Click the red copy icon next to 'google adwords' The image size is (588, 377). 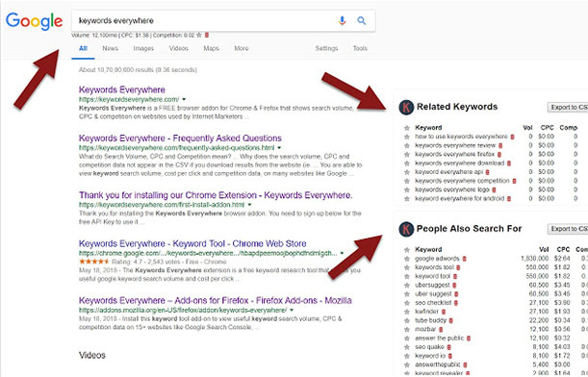coord(464,259)
